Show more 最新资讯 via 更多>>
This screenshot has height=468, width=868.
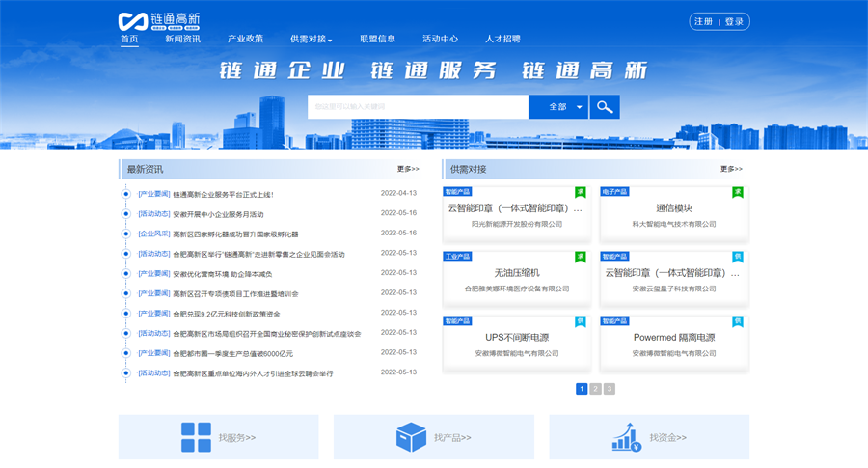[408, 169]
